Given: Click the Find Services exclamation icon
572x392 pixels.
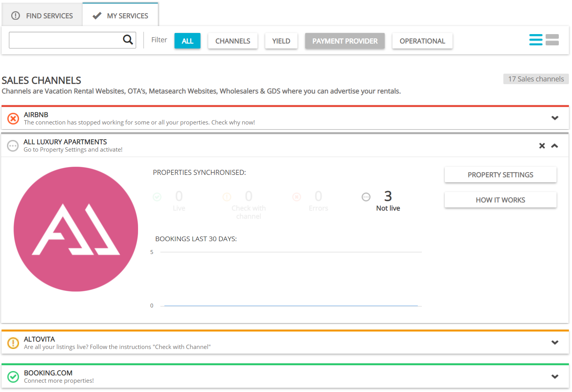Looking at the screenshot, I should click(x=16, y=16).
